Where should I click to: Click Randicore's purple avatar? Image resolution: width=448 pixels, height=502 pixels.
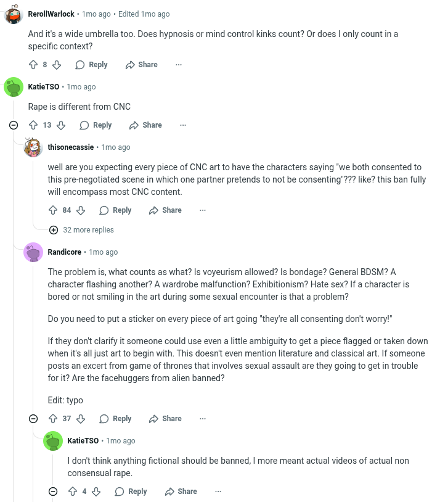pyautogui.click(x=33, y=252)
